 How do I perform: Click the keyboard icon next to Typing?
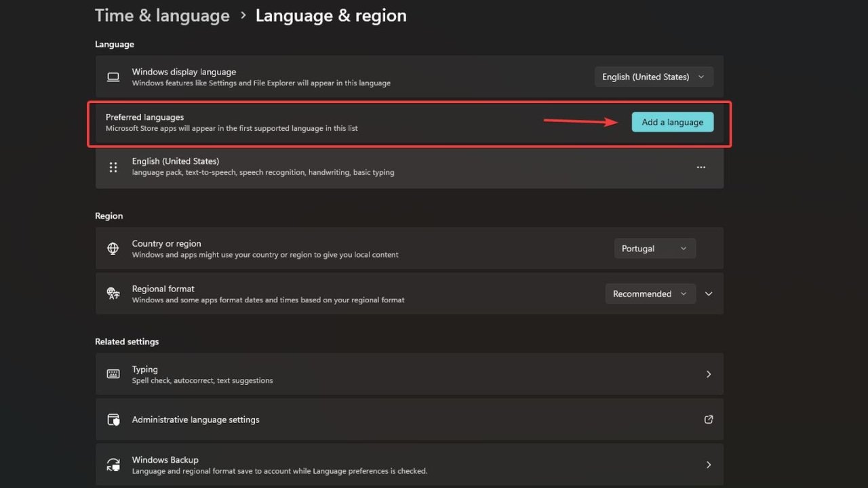(113, 374)
